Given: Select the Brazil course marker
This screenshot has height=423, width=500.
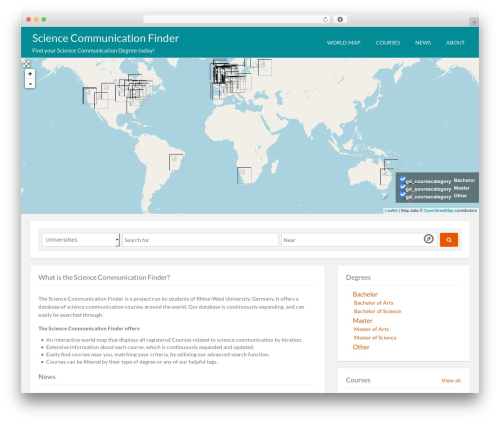Looking at the screenshot, I should click(x=176, y=162).
